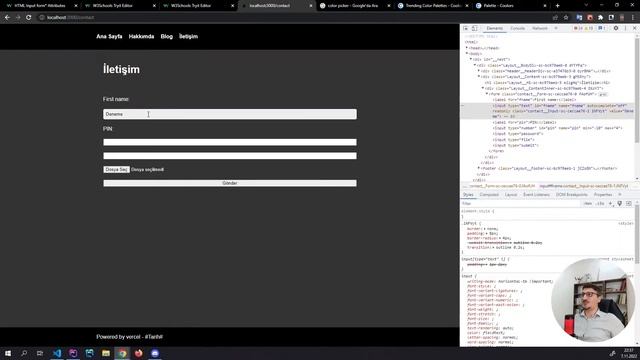Switch to the Console panel tab
This screenshot has width=640, height=360.
pyautogui.click(x=518, y=28)
